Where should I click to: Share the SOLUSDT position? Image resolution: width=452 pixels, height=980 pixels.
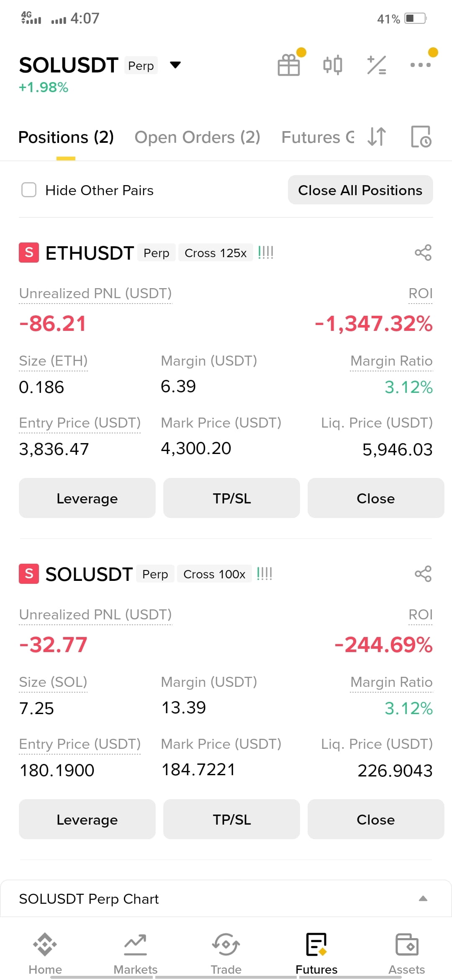tap(423, 574)
